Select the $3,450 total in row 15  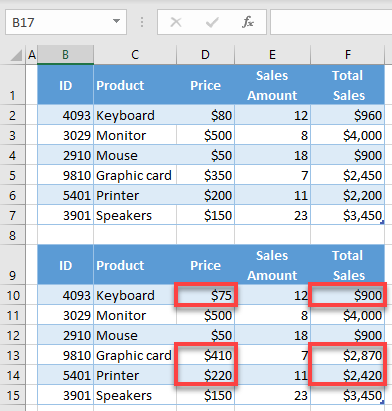tap(348, 395)
